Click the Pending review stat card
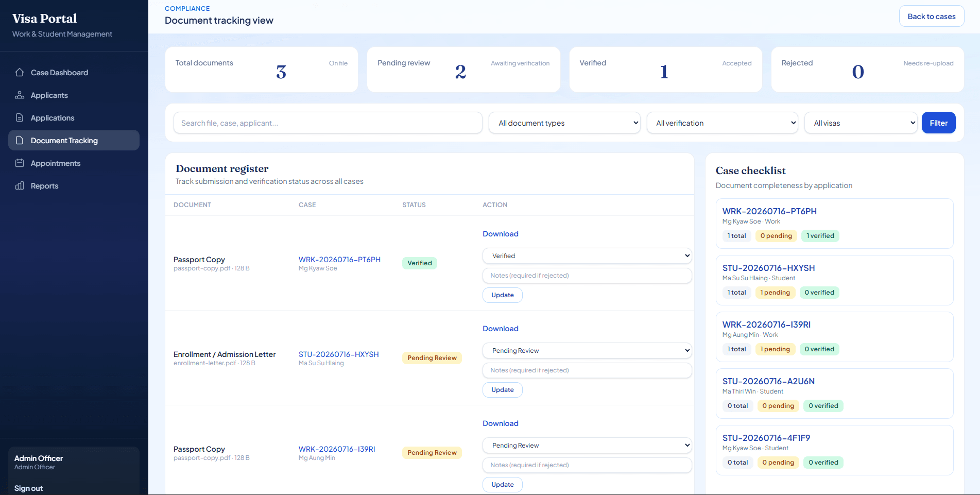The width and height of the screenshot is (980, 495). click(463, 70)
